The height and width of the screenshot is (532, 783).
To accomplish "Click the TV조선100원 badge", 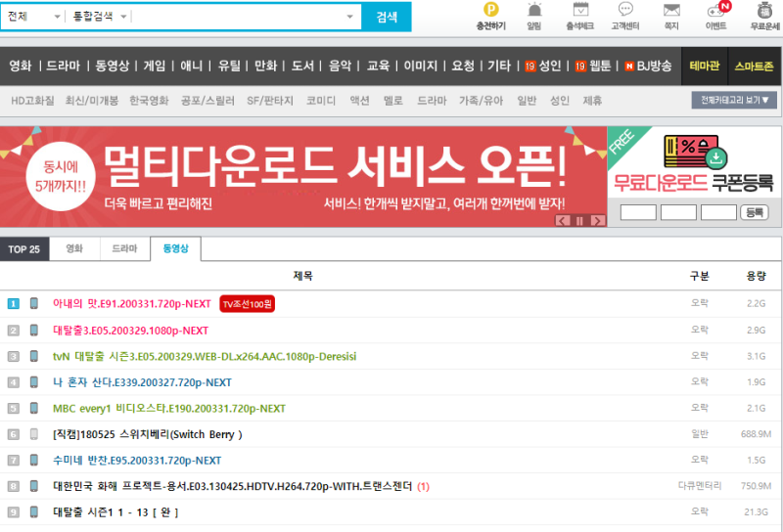I will (248, 304).
